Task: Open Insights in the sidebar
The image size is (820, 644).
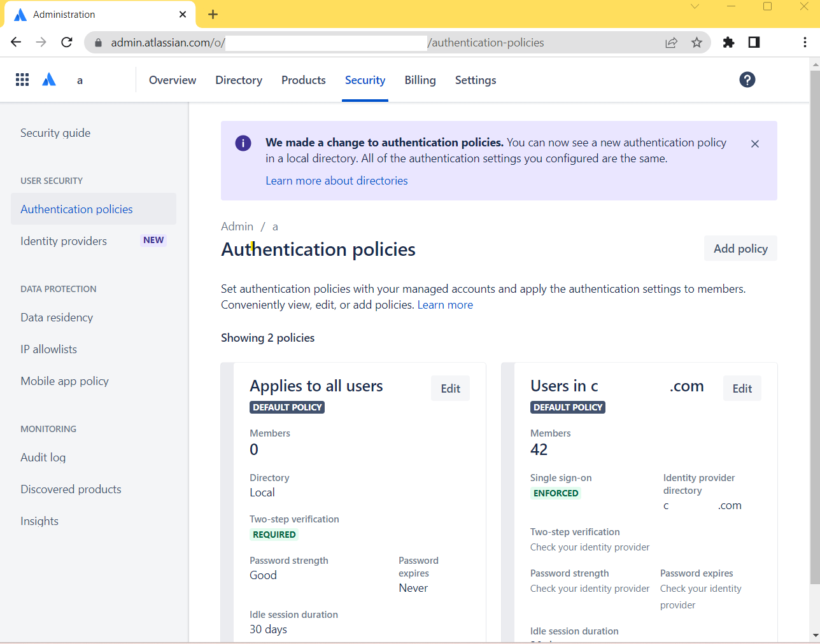Action: click(x=39, y=521)
